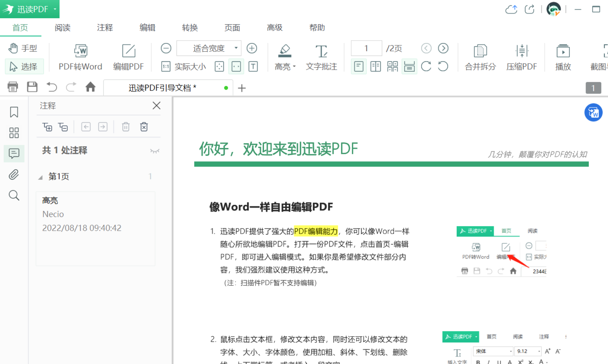Choose the 文字批注 text annotation tool
608x364 pixels.
(x=321, y=57)
